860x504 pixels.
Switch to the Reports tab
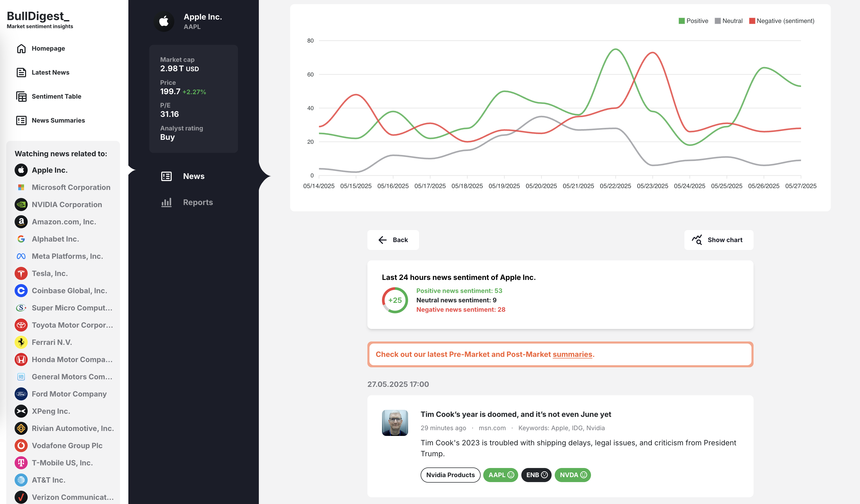[x=198, y=202]
